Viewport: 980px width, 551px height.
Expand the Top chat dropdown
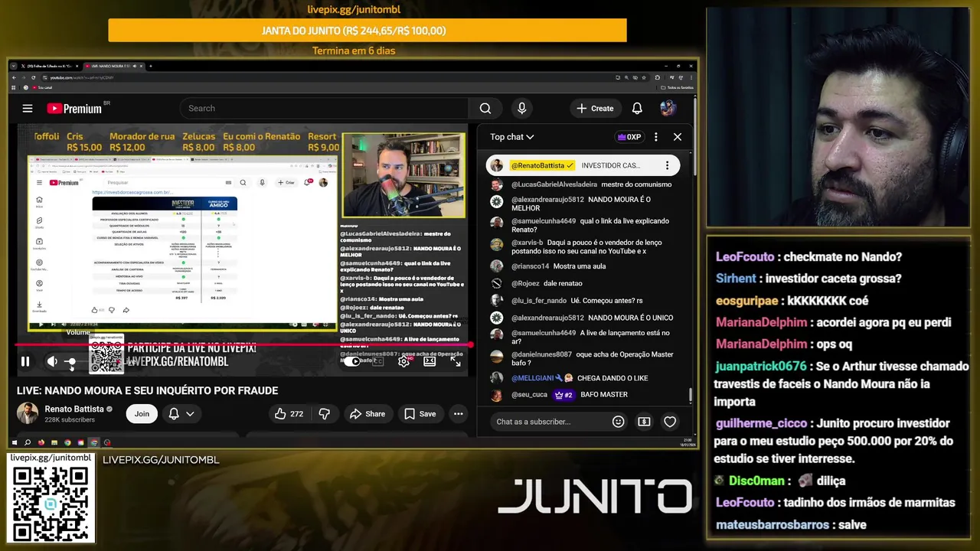point(512,137)
